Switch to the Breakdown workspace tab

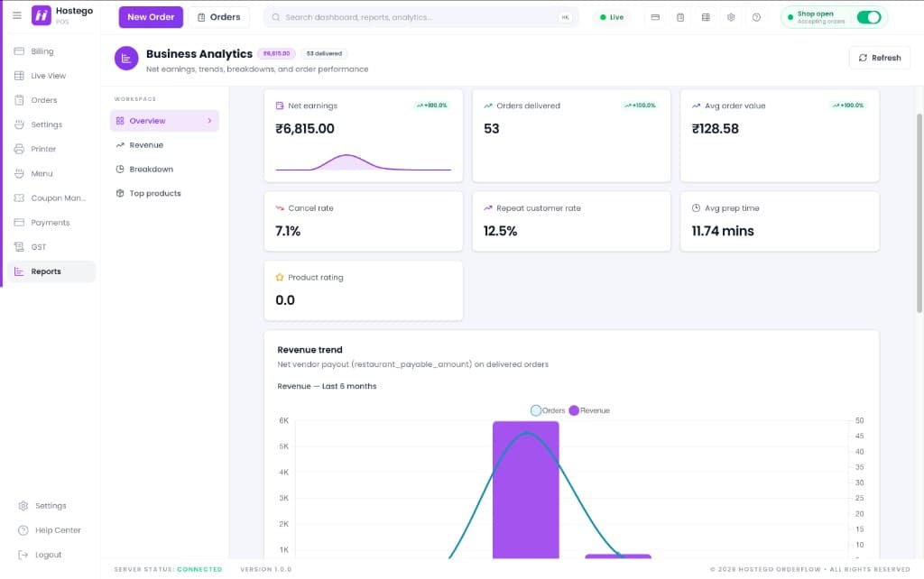click(164, 169)
